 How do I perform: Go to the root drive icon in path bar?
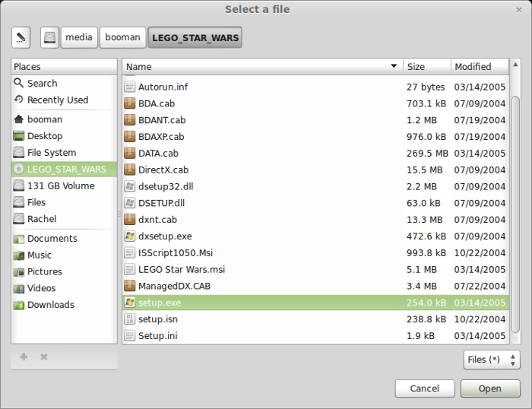(x=49, y=37)
